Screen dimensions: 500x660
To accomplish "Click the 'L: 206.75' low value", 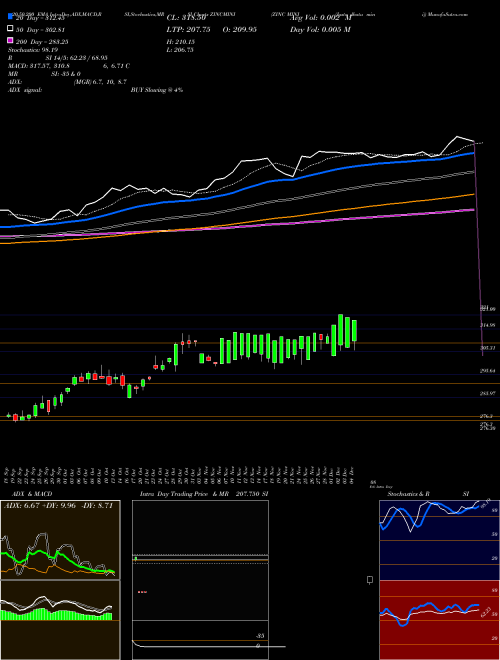I will [180, 50].
